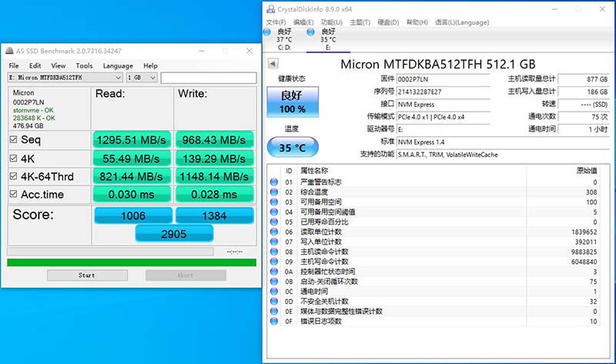Click the AS SSD Benchmark title icon
The image size is (616, 364).
(x=9, y=51)
